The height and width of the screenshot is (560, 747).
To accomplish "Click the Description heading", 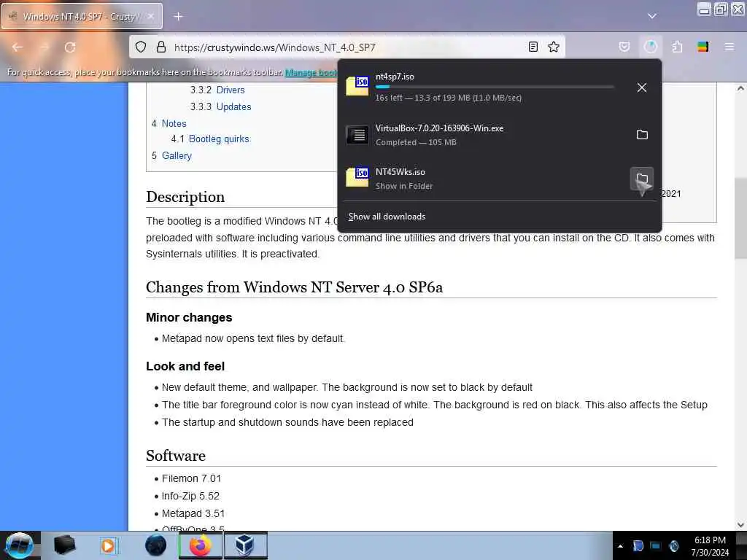I will pos(185,197).
